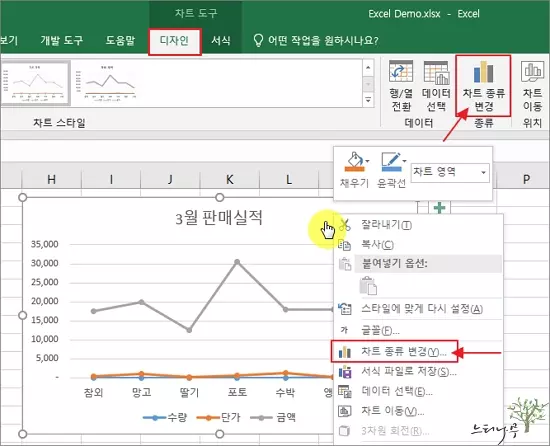Click the chart title 3월 판매실적
This screenshot has height=446, width=550.
219,217
